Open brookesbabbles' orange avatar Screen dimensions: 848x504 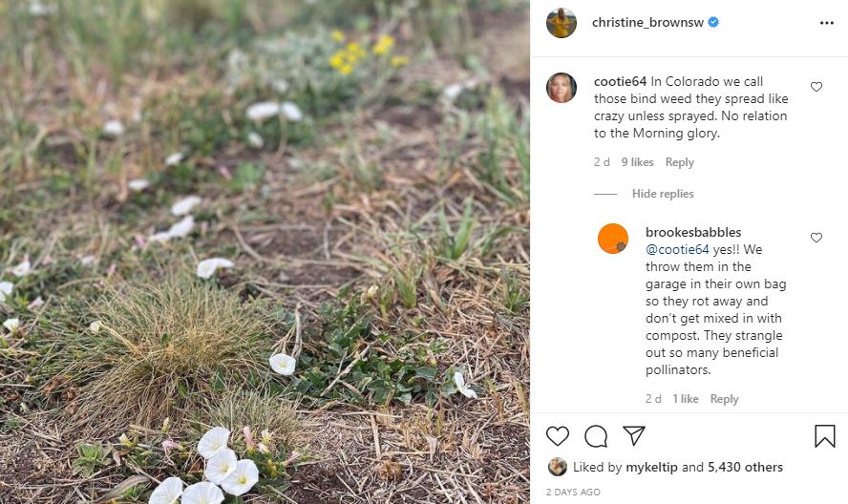click(x=613, y=239)
